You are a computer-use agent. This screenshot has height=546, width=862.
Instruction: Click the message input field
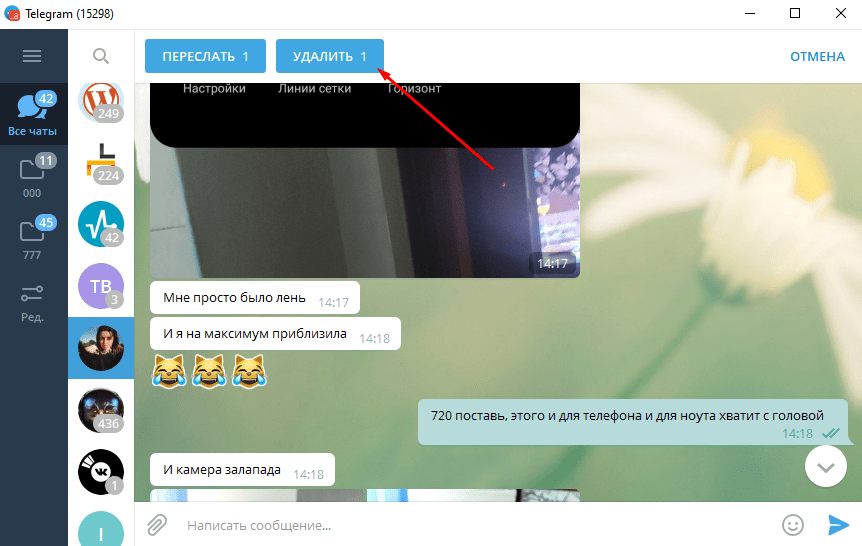coord(470,524)
